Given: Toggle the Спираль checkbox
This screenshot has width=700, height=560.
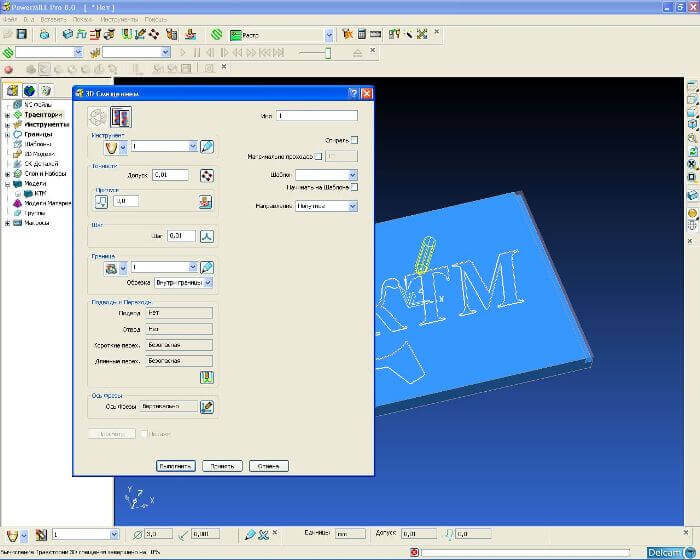Looking at the screenshot, I should tap(354, 140).
